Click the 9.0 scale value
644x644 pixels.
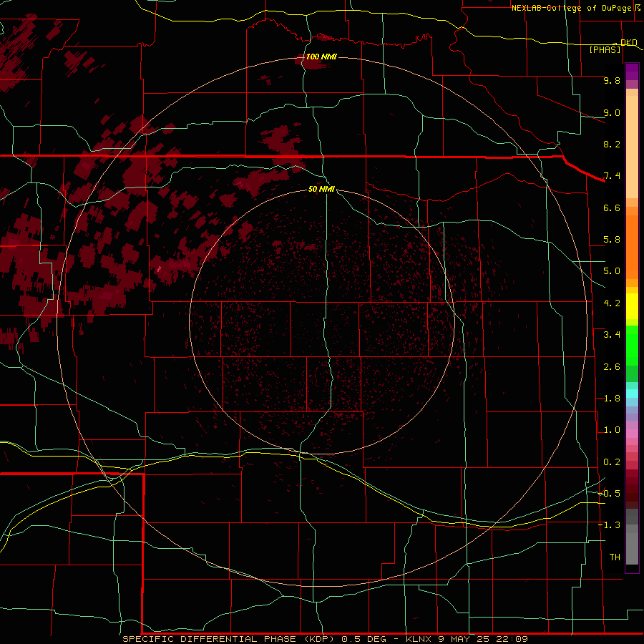pos(612,112)
